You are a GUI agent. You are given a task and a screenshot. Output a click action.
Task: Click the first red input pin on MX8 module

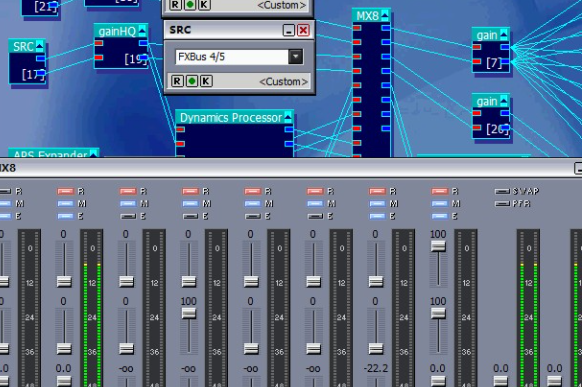[357, 28]
